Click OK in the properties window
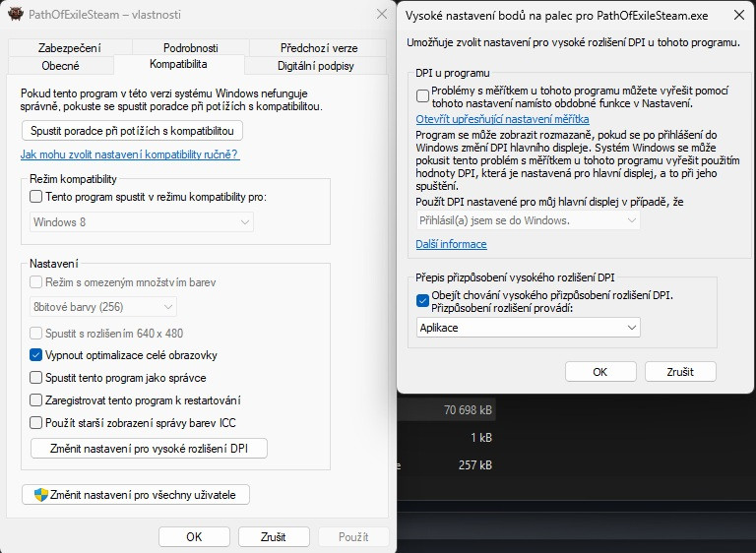 point(194,536)
